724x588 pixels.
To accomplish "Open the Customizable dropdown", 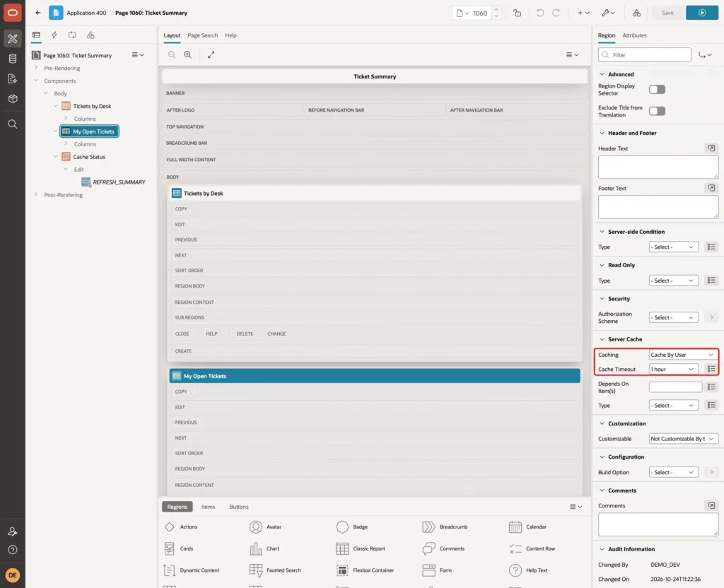I will tap(683, 439).
